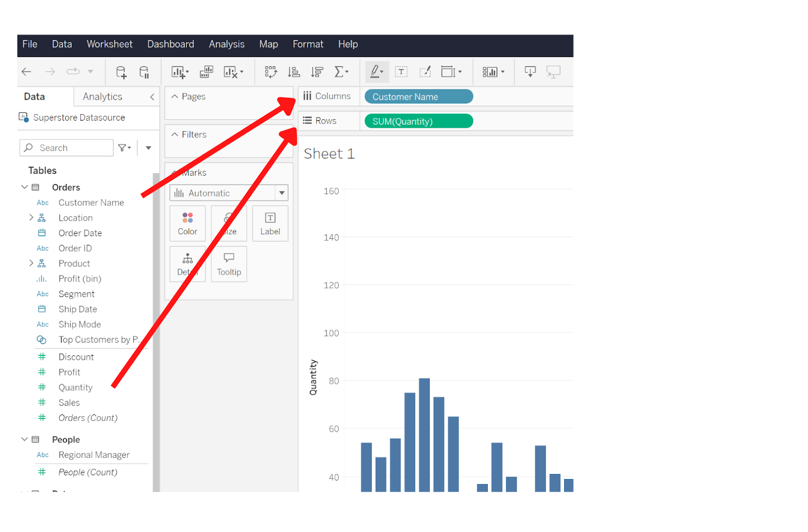Click the Color marks button

(x=187, y=224)
